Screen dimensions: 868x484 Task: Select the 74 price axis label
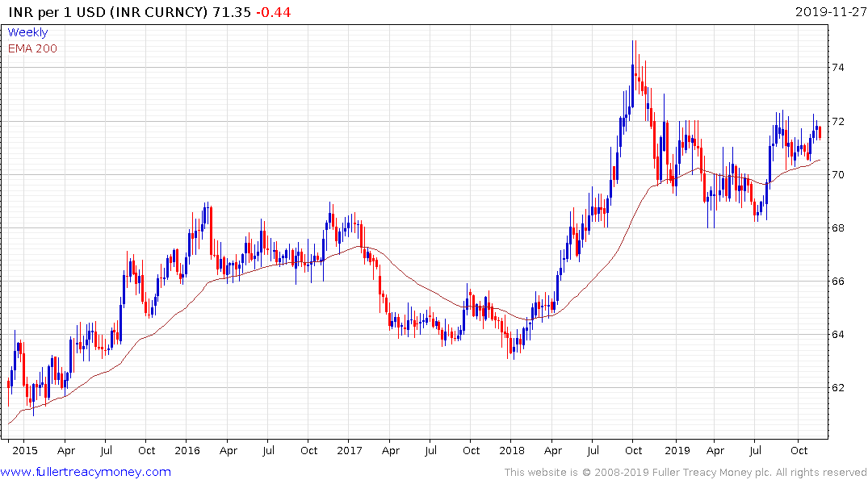(838, 68)
